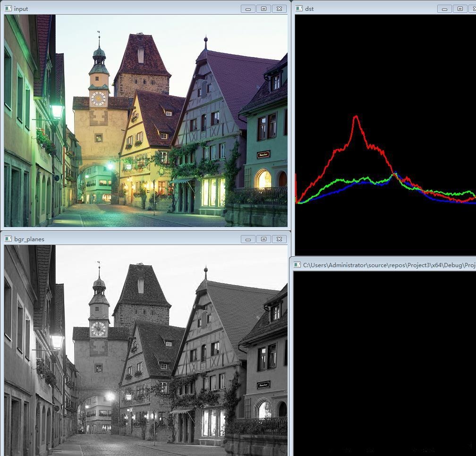Image resolution: width=476 pixels, height=456 pixels.
Task: Click the input window's title bar icon
Action: (x=8, y=8)
